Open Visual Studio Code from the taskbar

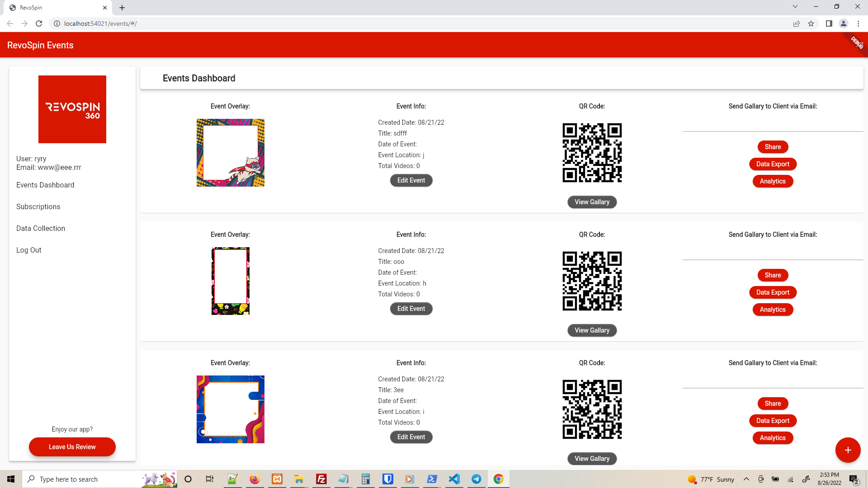454,479
